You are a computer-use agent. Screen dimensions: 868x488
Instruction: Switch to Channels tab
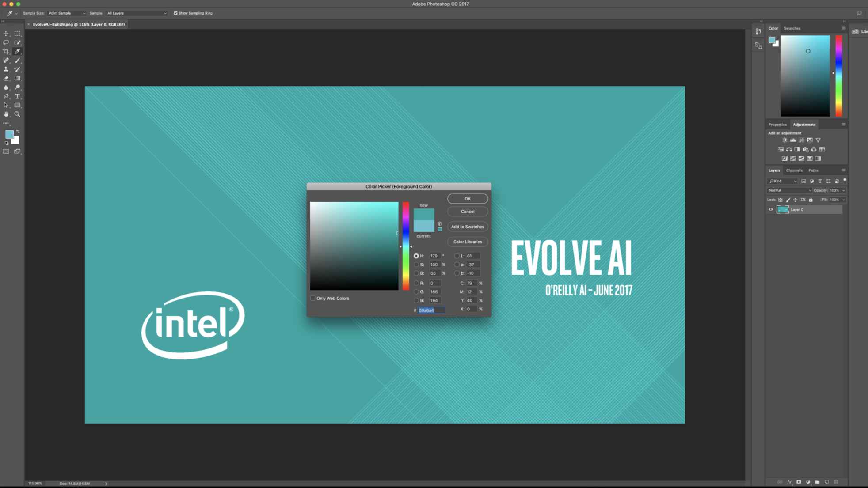click(x=794, y=170)
